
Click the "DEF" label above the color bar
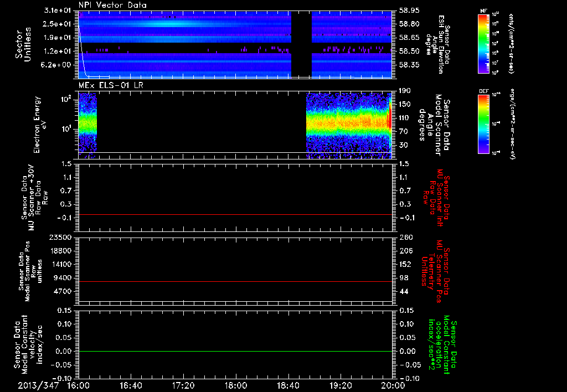[x=483, y=91]
